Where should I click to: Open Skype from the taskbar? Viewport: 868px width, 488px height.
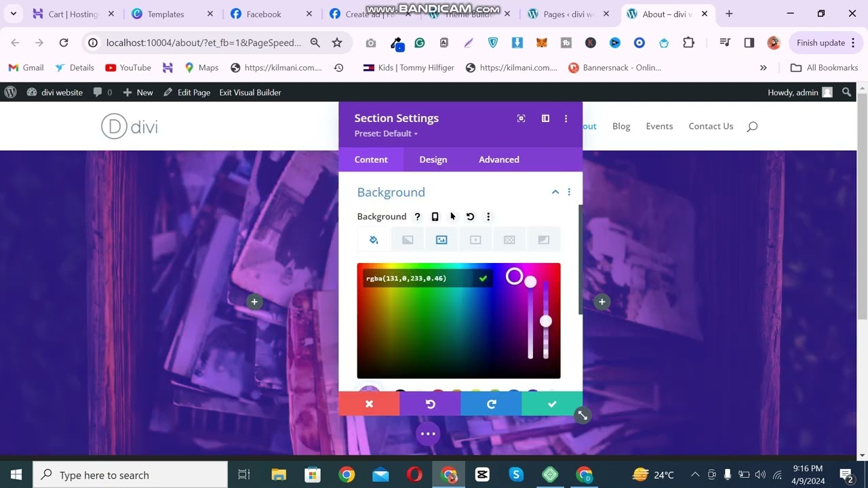coord(516,475)
